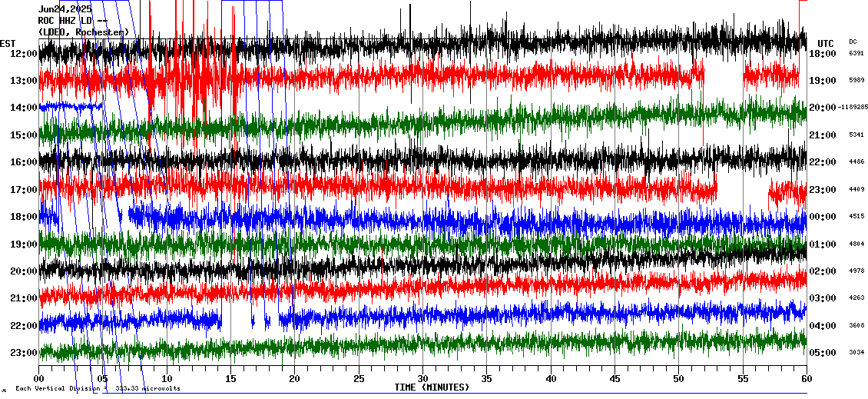Select the 12:00 EST row label

point(25,54)
